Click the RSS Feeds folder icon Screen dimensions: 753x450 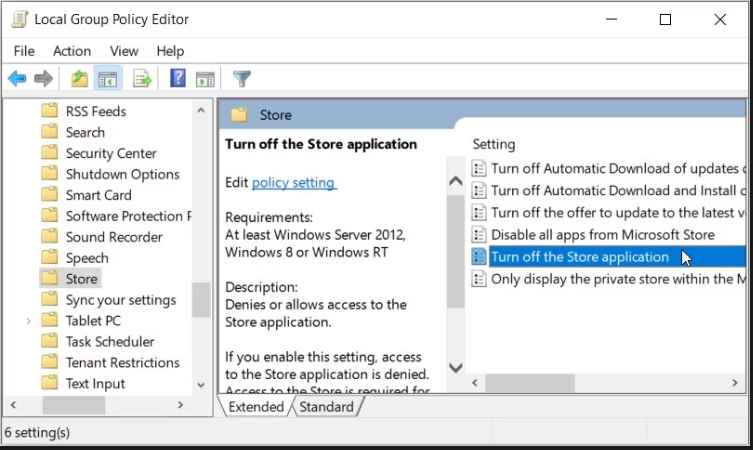(x=49, y=110)
